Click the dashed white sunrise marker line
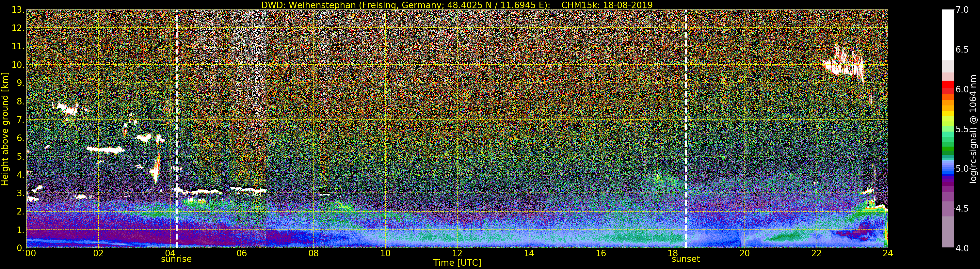The height and width of the screenshot is (269, 980). (177, 129)
